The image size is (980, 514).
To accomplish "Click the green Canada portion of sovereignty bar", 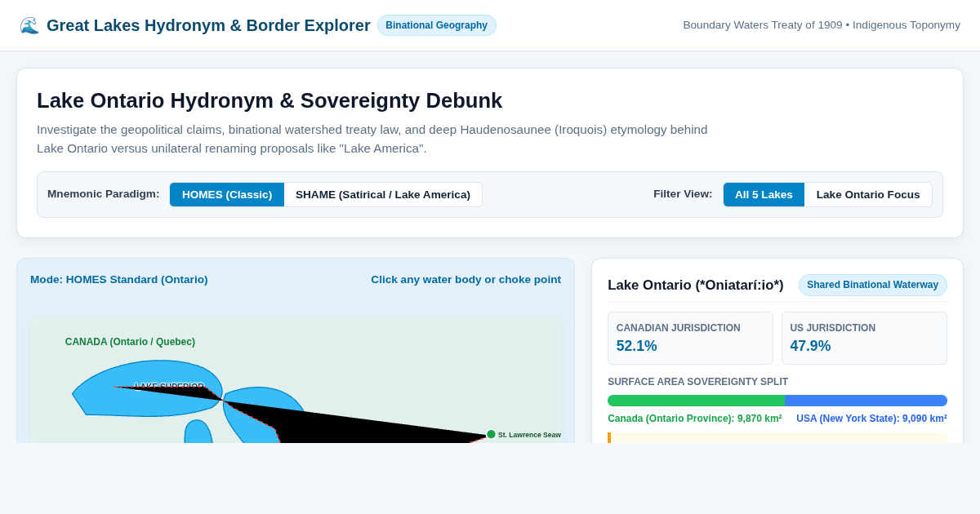I will [x=696, y=401].
